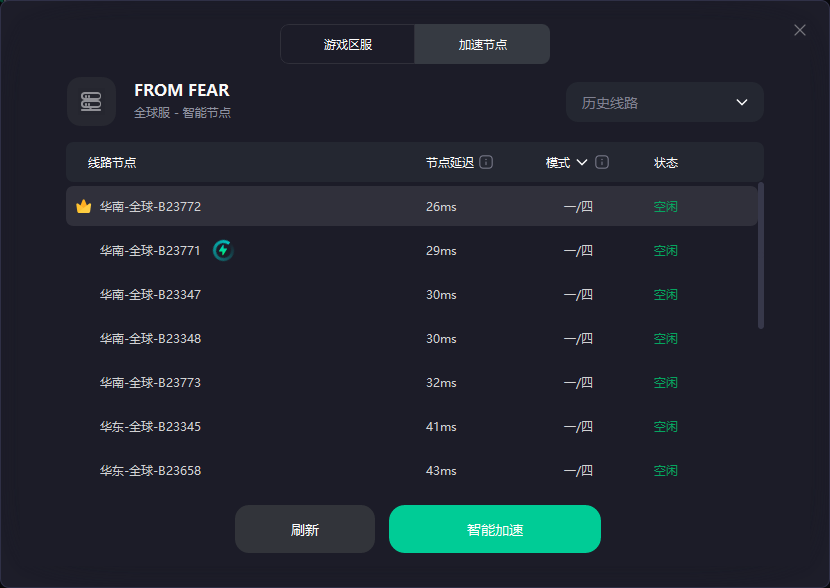The width and height of the screenshot is (830, 588).
Task: Pick node 华东-全球-B23345
Action: click(412, 427)
